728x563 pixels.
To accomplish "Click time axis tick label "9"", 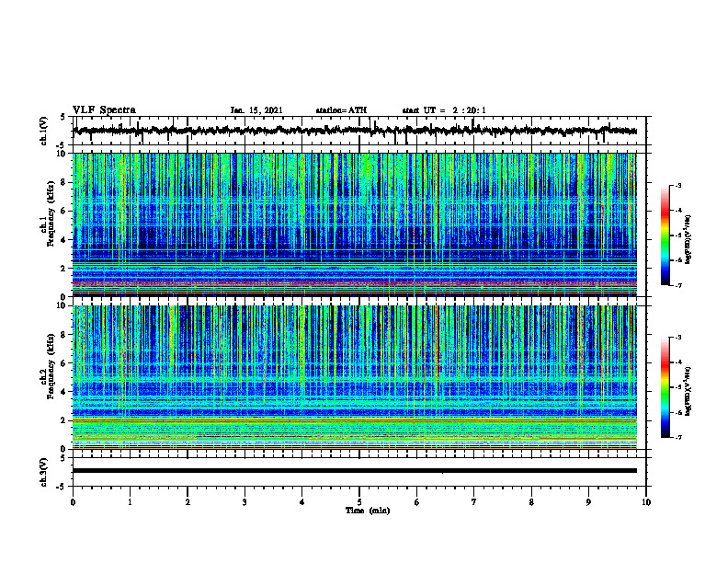I will point(588,502).
